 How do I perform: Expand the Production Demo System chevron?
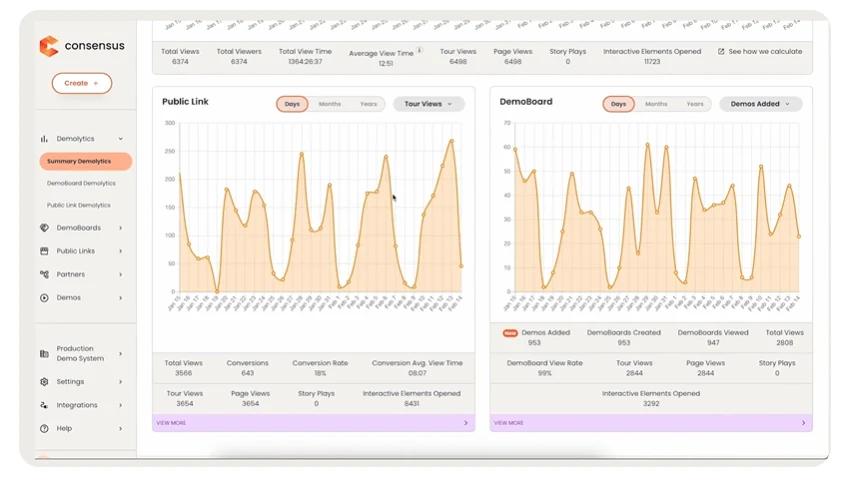(x=120, y=353)
